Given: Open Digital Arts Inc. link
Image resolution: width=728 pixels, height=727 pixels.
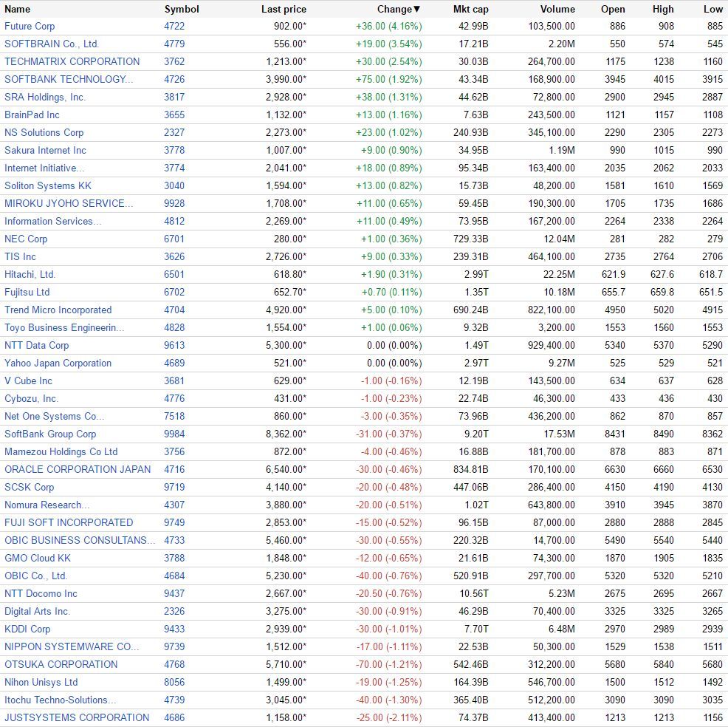Looking at the screenshot, I should coord(37,611).
